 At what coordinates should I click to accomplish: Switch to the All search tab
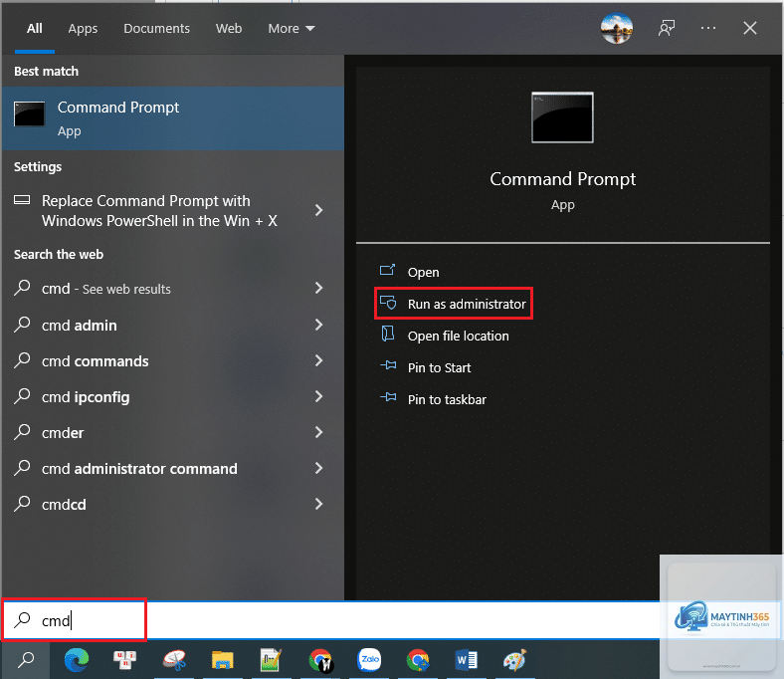tap(35, 29)
